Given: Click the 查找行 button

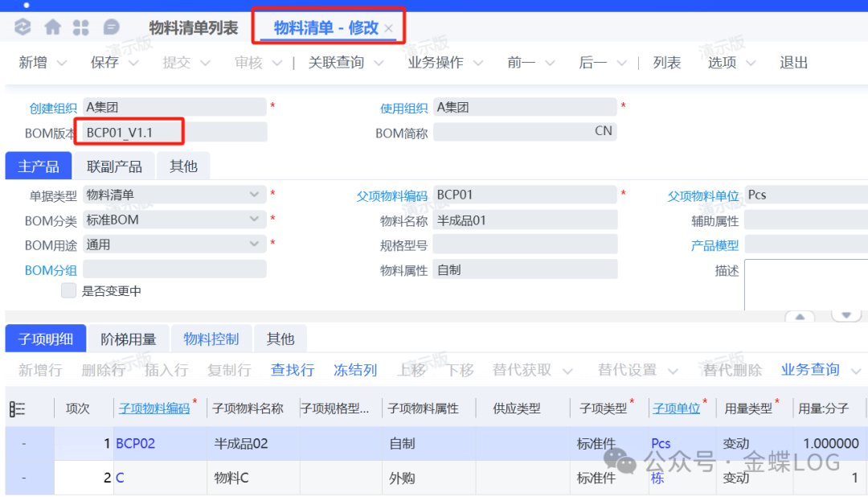Looking at the screenshot, I should tap(293, 370).
